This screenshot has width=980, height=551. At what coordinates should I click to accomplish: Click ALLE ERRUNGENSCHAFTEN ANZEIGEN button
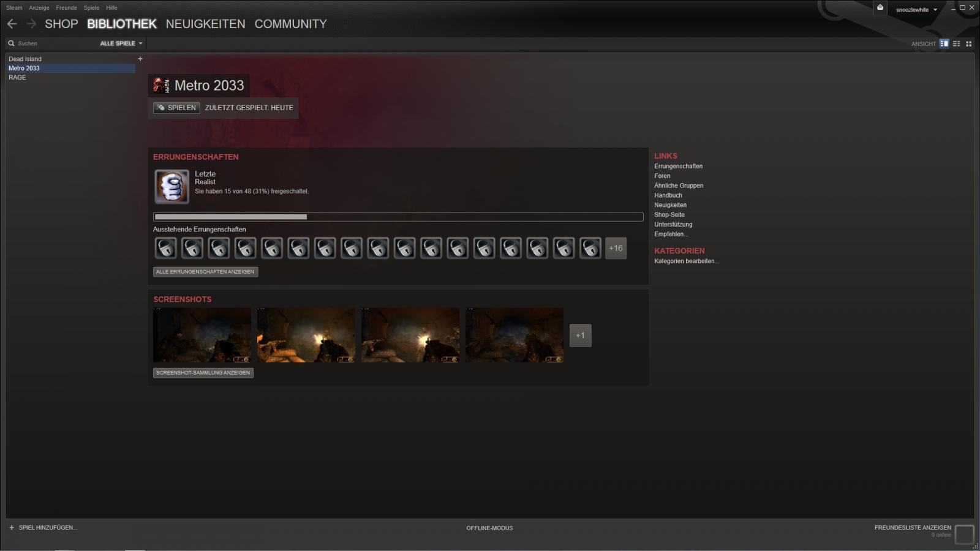(205, 272)
